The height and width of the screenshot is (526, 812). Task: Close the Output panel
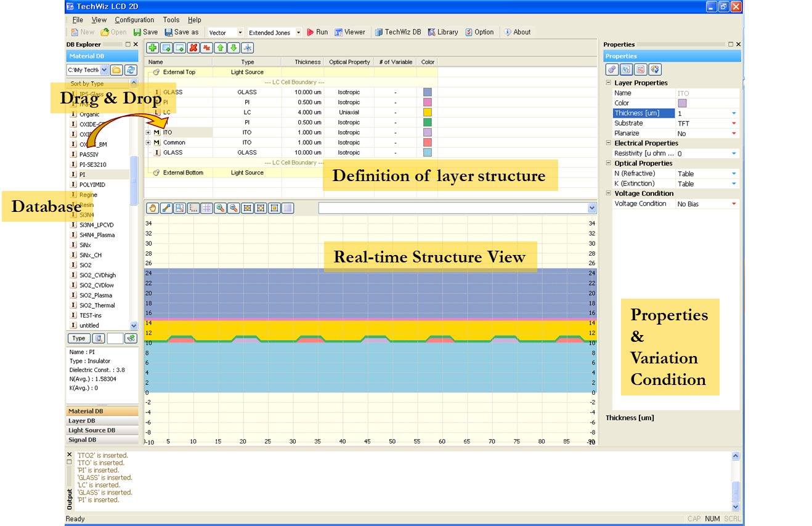point(69,455)
